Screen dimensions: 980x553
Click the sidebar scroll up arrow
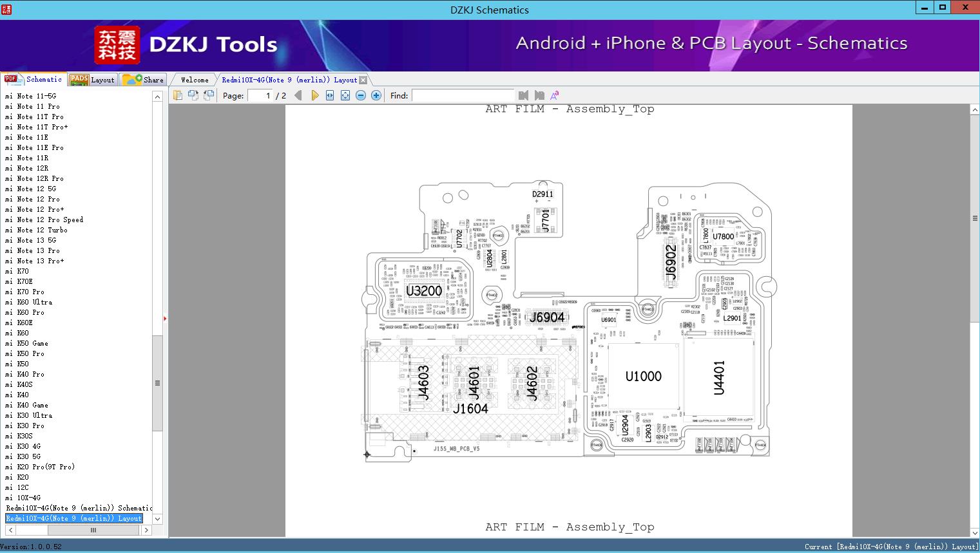point(157,97)
